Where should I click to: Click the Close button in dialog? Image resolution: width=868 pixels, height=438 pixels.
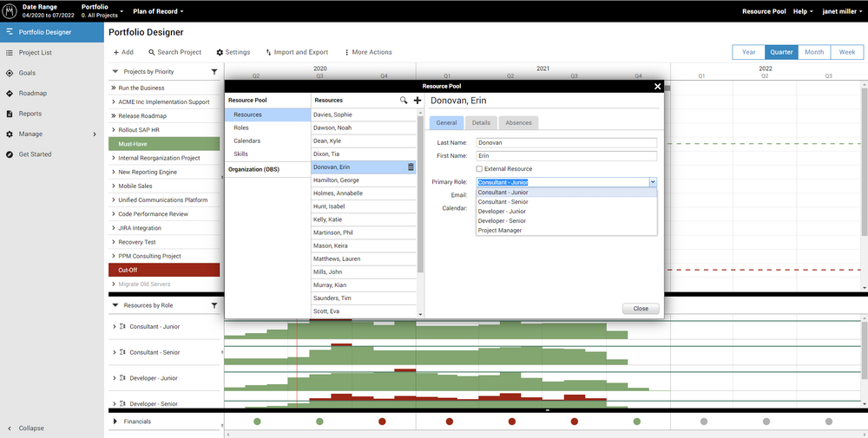pyautogui.click(x=641, y=309)
